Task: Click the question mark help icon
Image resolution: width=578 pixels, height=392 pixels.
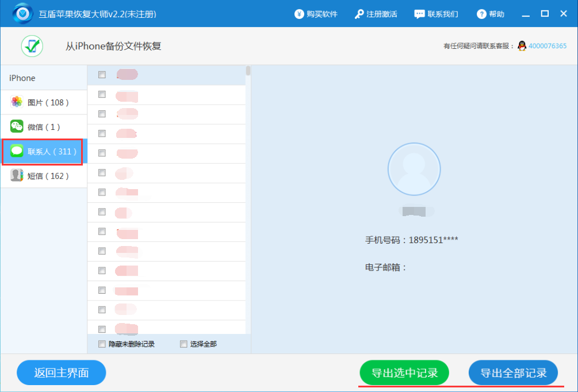Action: pyautogui.click(x=481, y=14)
